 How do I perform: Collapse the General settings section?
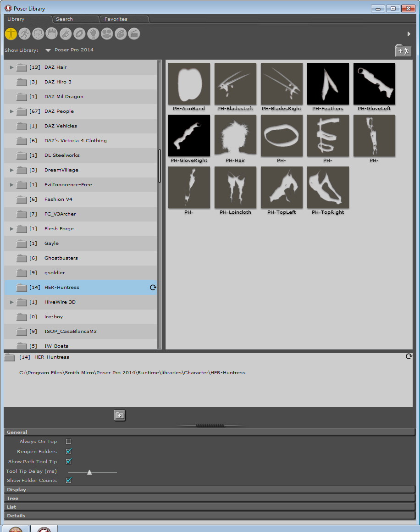click(210, 432)
